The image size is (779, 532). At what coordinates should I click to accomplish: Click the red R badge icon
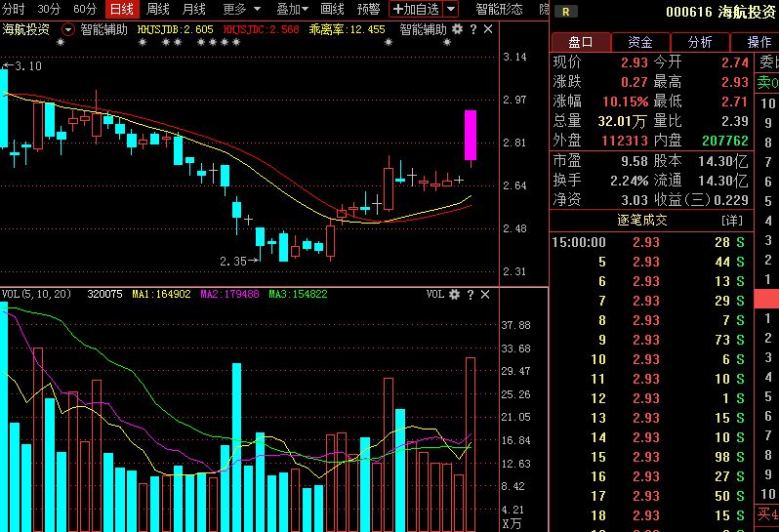click(x=565, y=12)
